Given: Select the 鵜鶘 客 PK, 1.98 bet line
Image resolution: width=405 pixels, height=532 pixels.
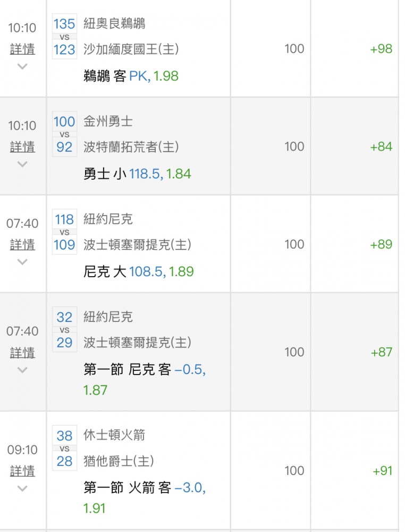Looking at the screenshot, I should (x=131, y=76).
